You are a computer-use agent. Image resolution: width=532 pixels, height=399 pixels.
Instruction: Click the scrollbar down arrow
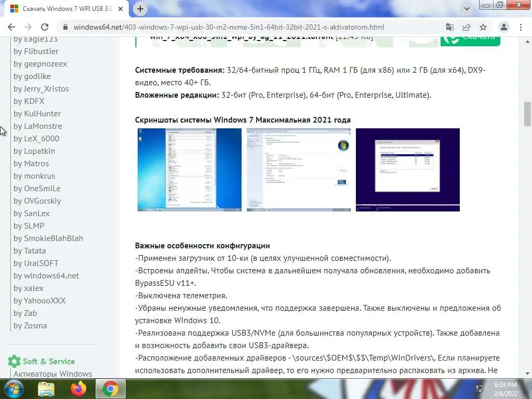[x=527, y=374]
